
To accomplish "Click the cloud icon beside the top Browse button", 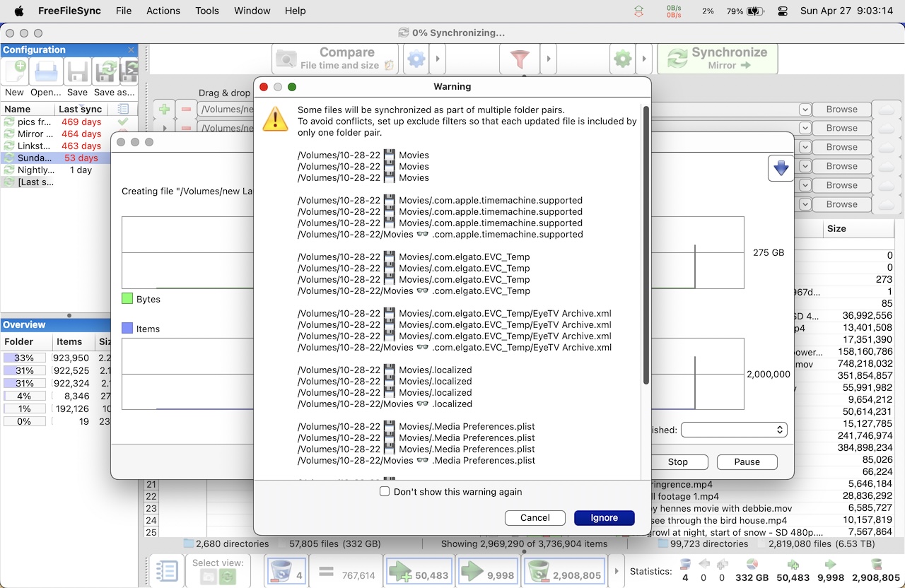I will (x=886, y=110).
